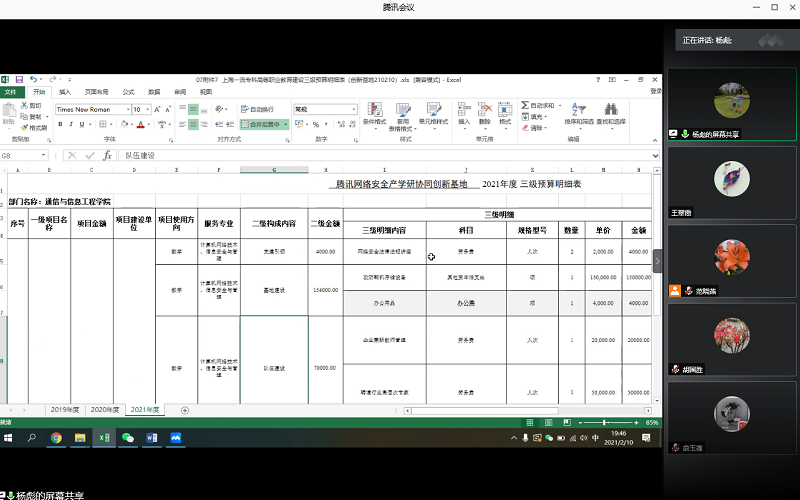Image resolution: width=800 pixels, height=500 pixels.
Task: Click the 文件 (File) button
Action: pyautogui.click(x=10, y=91)
